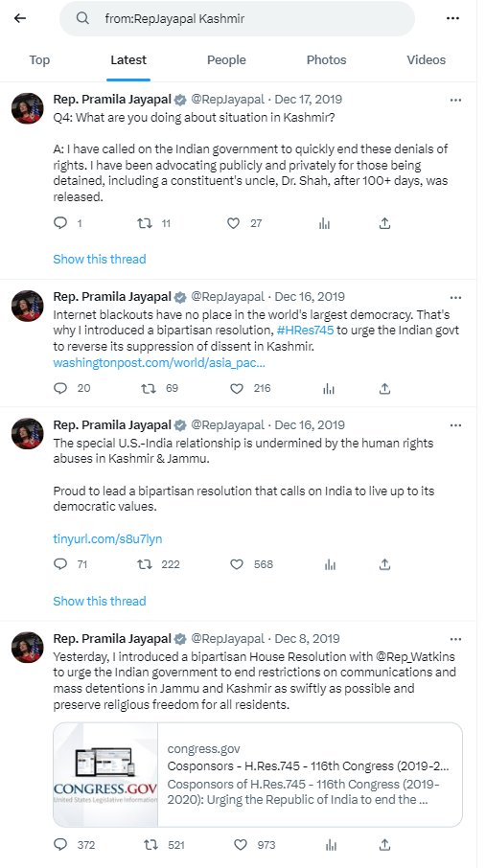View analytics on the tweet with 69 retweets
This screenshot has height=868, width=486.
pos(329,388)
